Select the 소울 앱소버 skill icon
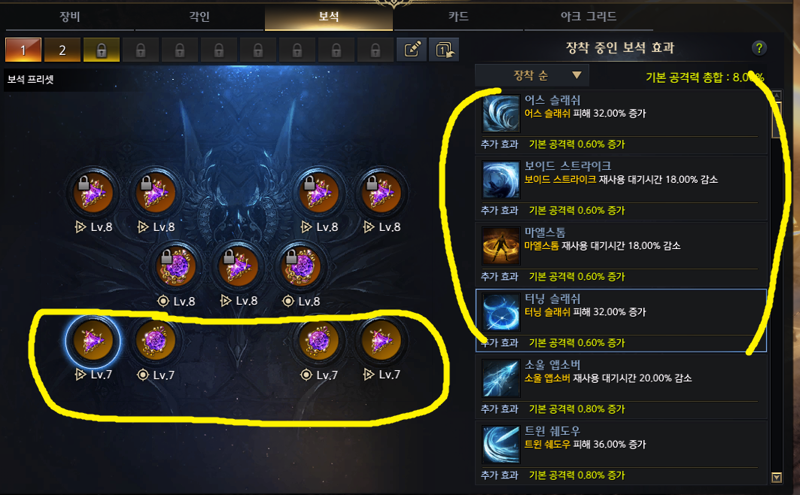The image size is (800, 495). click(501, 379)
